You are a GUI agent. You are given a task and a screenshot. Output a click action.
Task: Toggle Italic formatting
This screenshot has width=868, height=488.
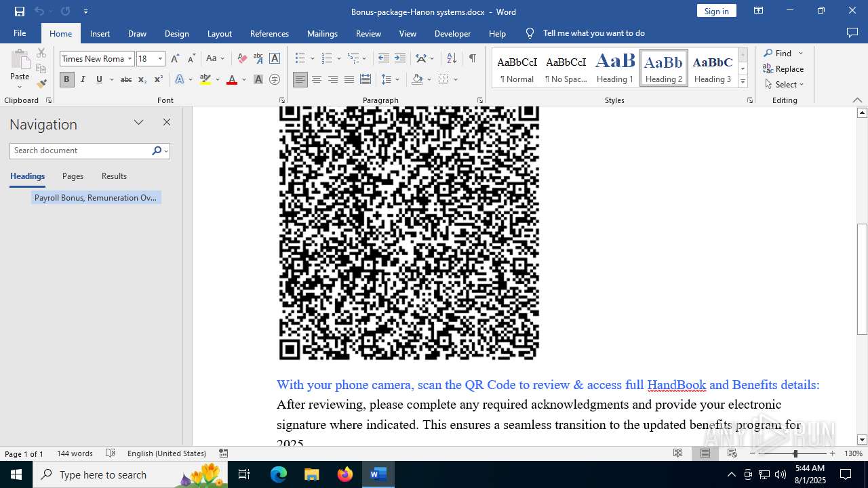[83, 79]
